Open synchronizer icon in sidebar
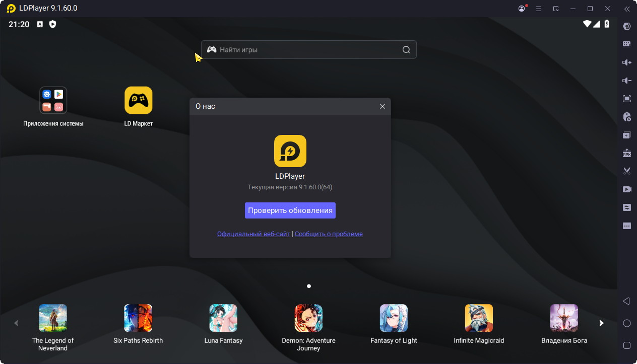Screen dimensions: 637x364 tap(627, 207)
